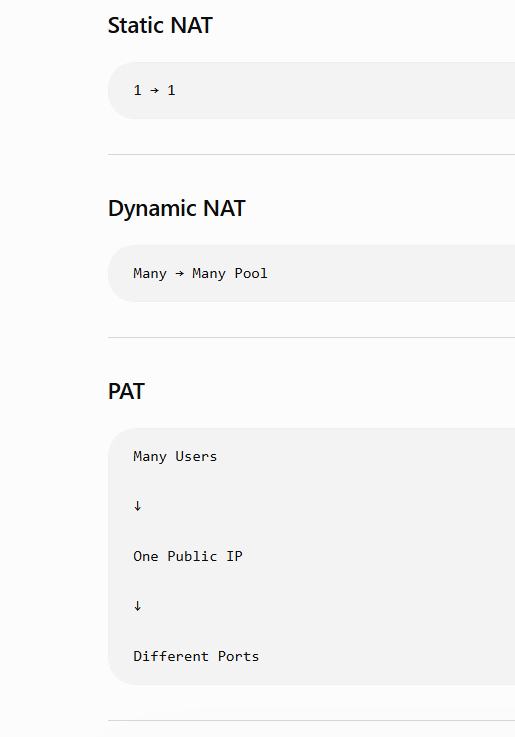
Task: Click the arrow between Many and Many Pool
Action: [x=179, y=274]
